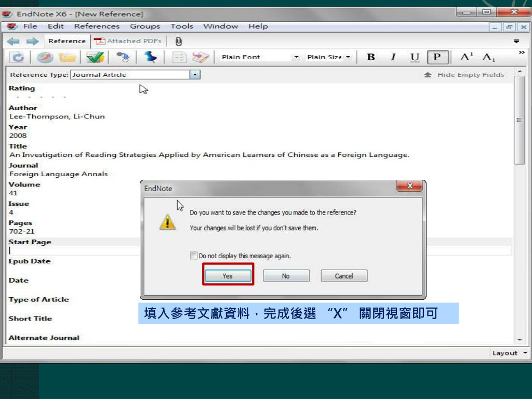Click the find full text icon
This screenshot has width=532, height=399.
(123, 57)
